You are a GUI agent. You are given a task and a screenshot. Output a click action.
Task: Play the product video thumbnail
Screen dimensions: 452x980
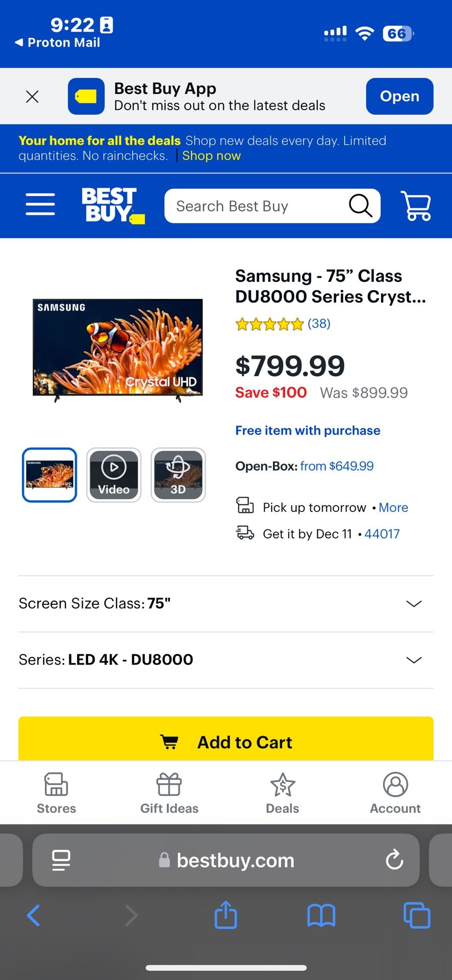[114, 475]
